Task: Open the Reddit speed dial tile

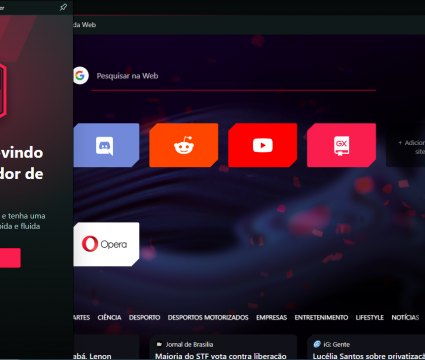Action: tap(184, 145)
